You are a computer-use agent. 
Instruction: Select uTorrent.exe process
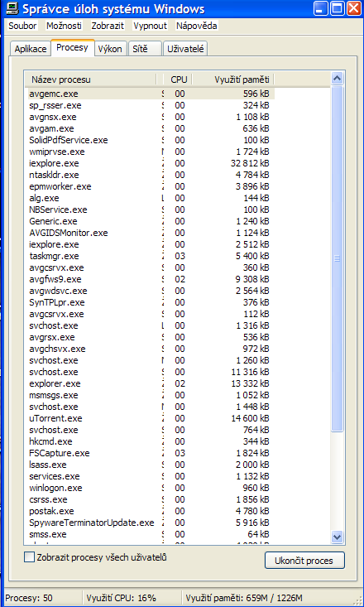pos(151,418)
